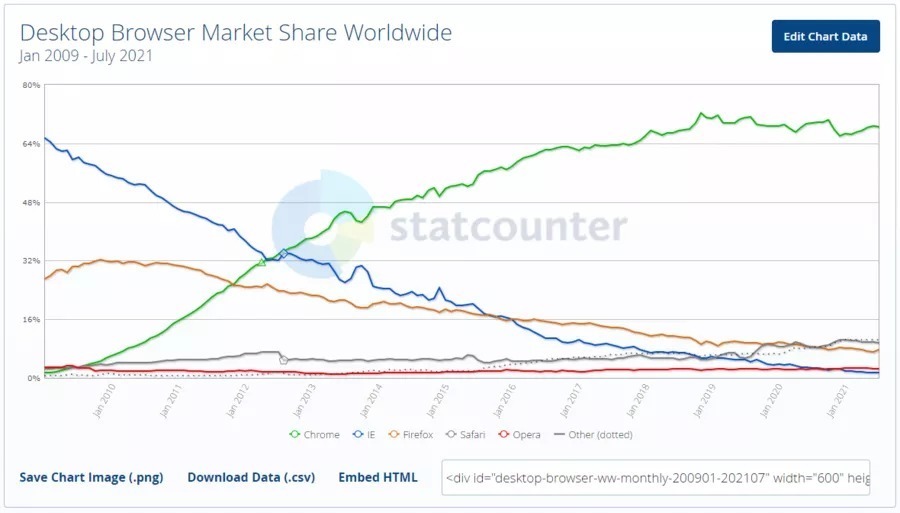The width and height of the screenshot is (900, 513).
Task: Click the 64% y-axis label
Action: pos(30,144)
